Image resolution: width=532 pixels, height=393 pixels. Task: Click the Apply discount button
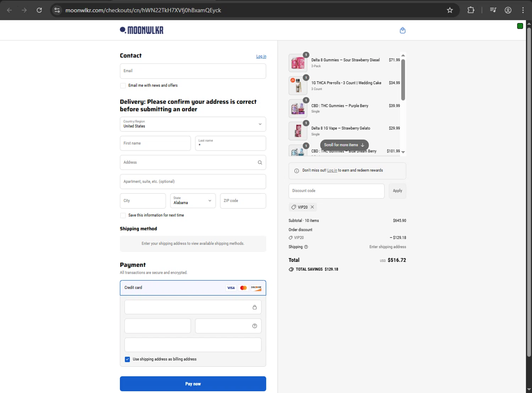397,191
